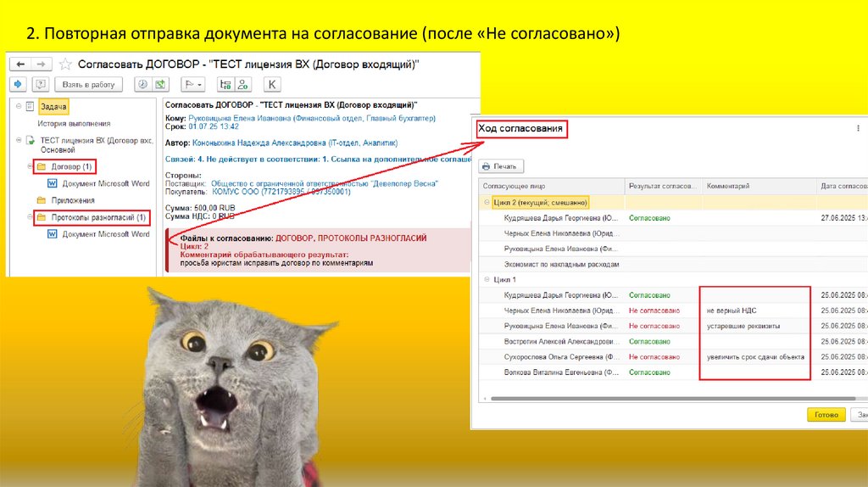Collapse the ТЕСТ лицензия ВХ tree node
The image size is (868, 487).
(19, 140)
